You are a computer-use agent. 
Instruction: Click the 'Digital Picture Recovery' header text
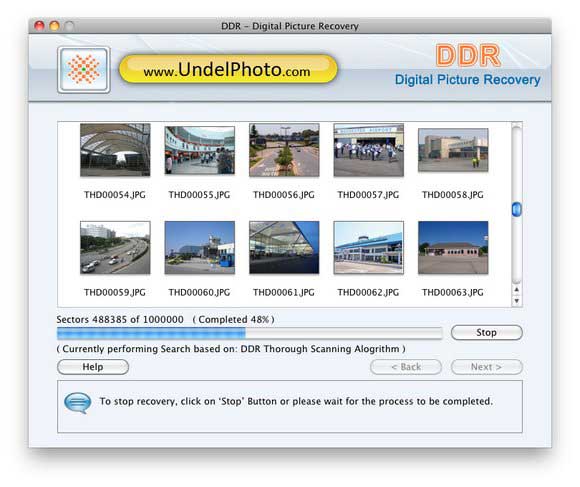point(468,80)
